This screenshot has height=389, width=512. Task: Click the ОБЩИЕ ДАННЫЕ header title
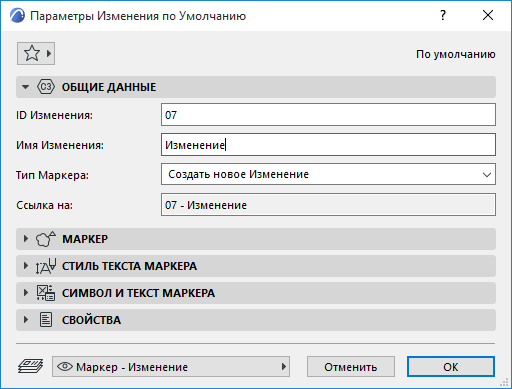click(x=109, y=87)
